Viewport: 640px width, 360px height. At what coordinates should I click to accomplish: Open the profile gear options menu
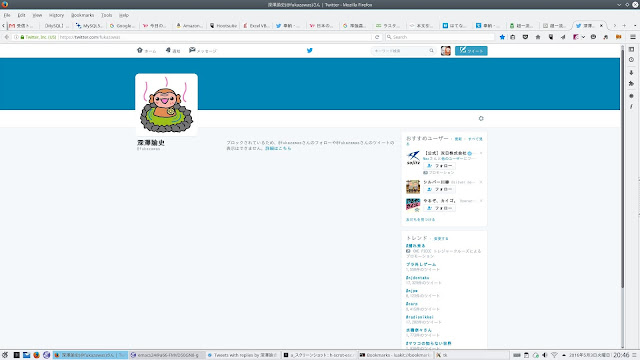click(x=481, y=118)
